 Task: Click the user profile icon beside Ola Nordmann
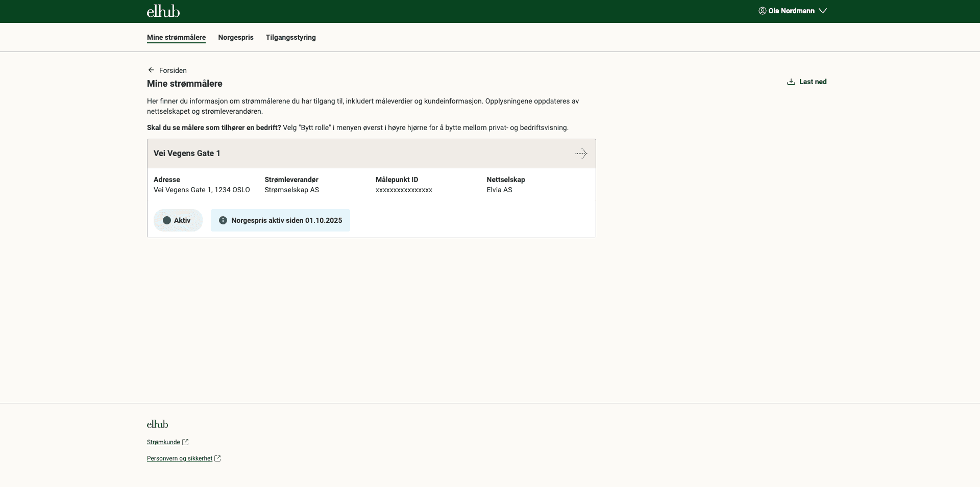762,11
